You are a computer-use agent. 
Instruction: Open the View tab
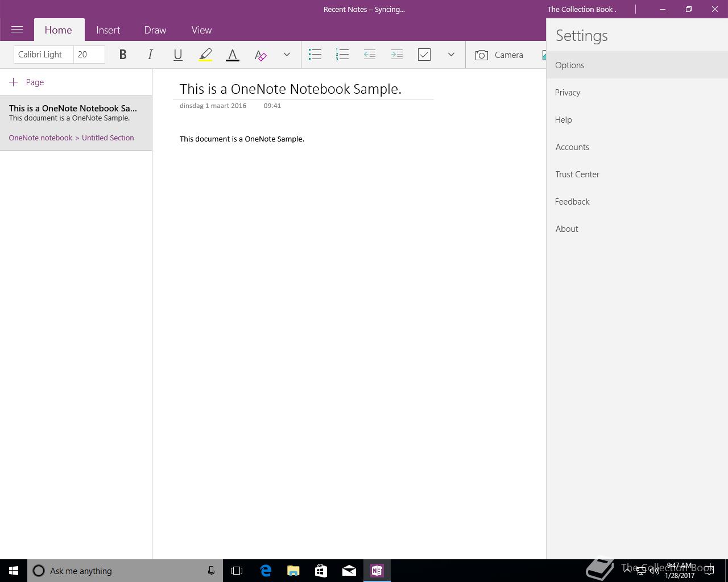coord(201,30)
